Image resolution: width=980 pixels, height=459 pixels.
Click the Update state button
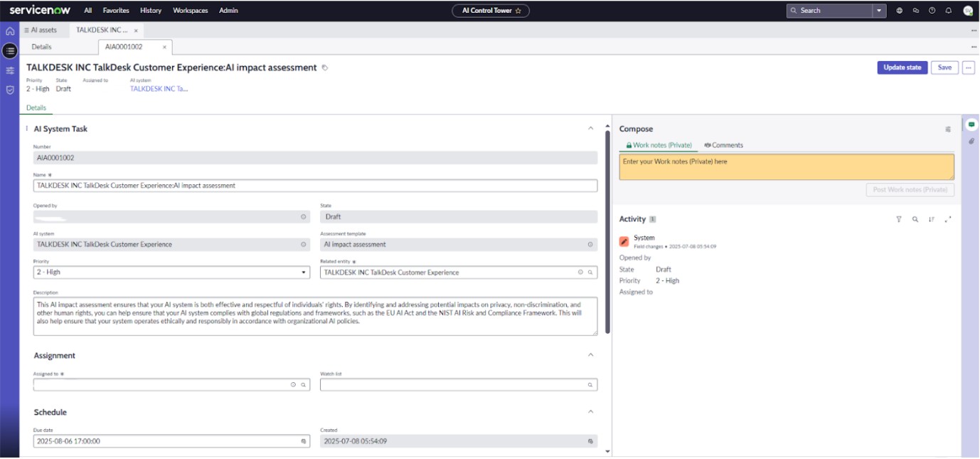902,68
